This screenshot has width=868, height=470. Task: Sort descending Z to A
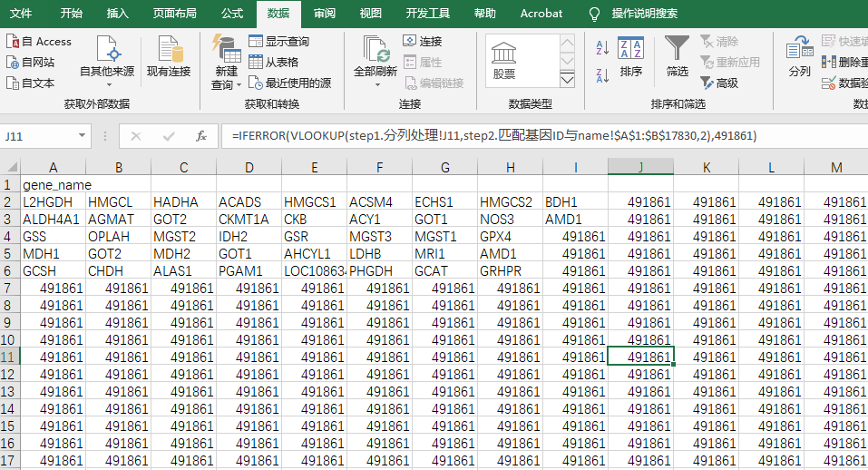602,74
